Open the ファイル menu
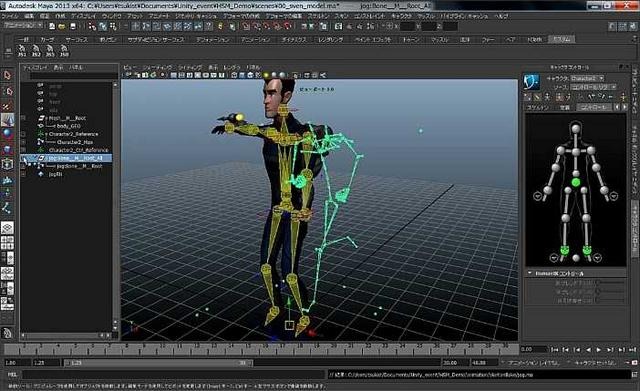The height and width of the screenshot is (391, 640). (10, 16)
